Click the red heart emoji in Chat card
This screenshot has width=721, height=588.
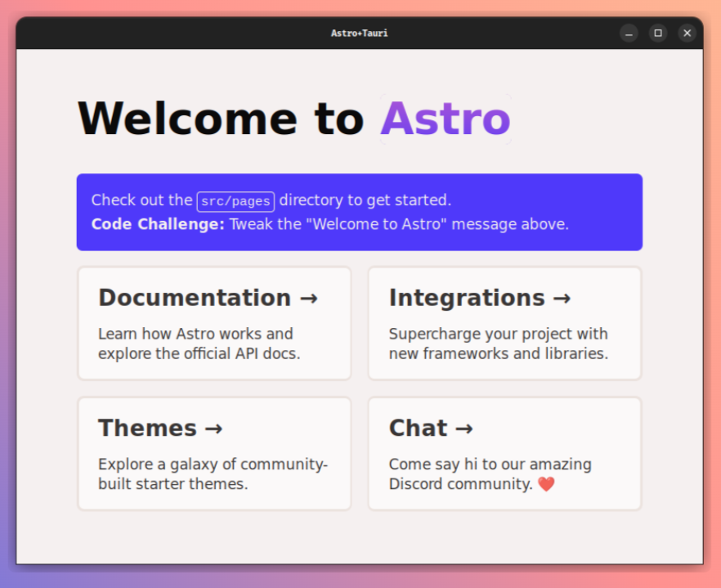pyautogui.click(x=546, y=484)
